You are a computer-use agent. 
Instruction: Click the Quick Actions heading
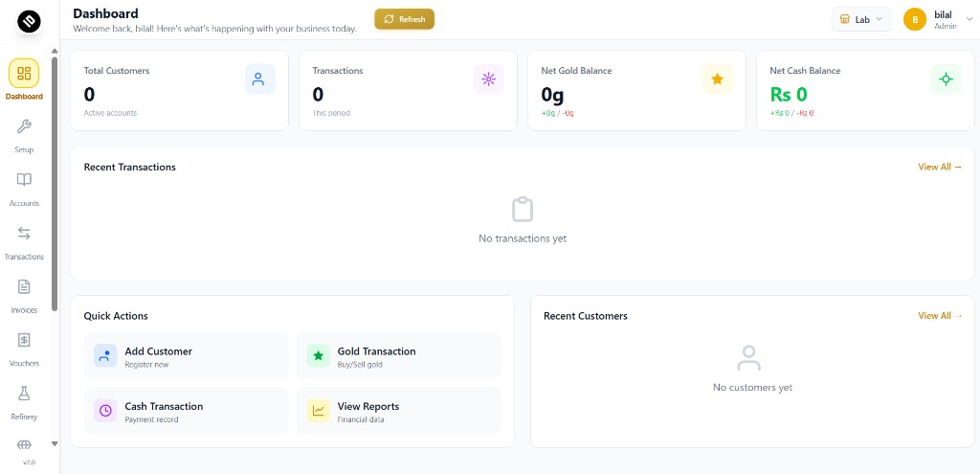pyautogui.click(x=116, y=316)
